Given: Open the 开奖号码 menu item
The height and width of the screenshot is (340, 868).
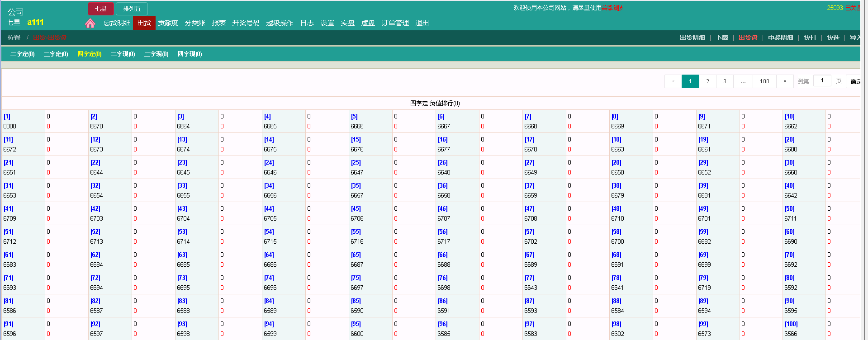Looking at the screenshot, I should coord(246,23).
